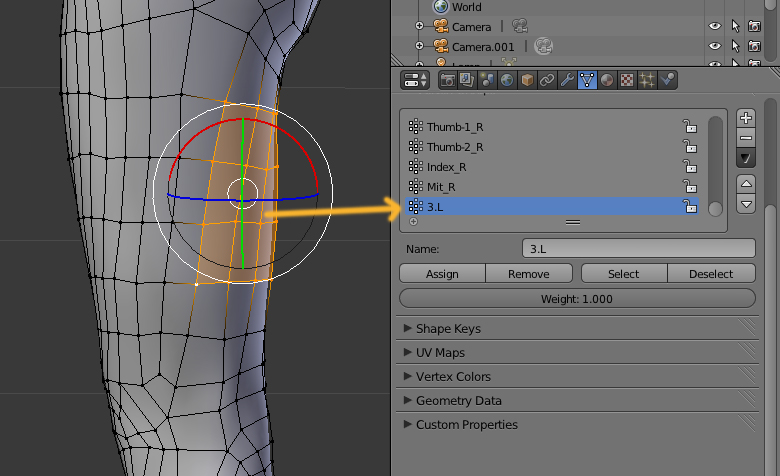Image resolution: width=780 pixels, height=476 pixels.
Task: Toggle lock on Thumb-1_R vertex group
Action: tap(689, 126)
